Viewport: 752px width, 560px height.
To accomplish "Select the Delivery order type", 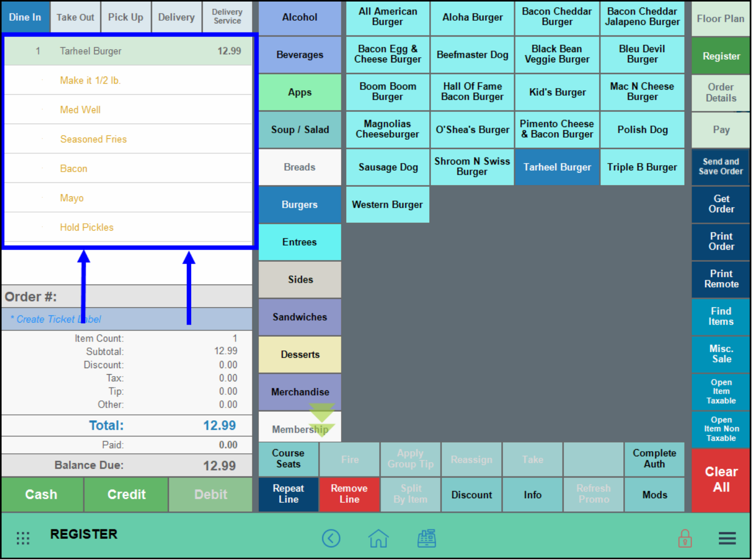I will coord(176,17).
